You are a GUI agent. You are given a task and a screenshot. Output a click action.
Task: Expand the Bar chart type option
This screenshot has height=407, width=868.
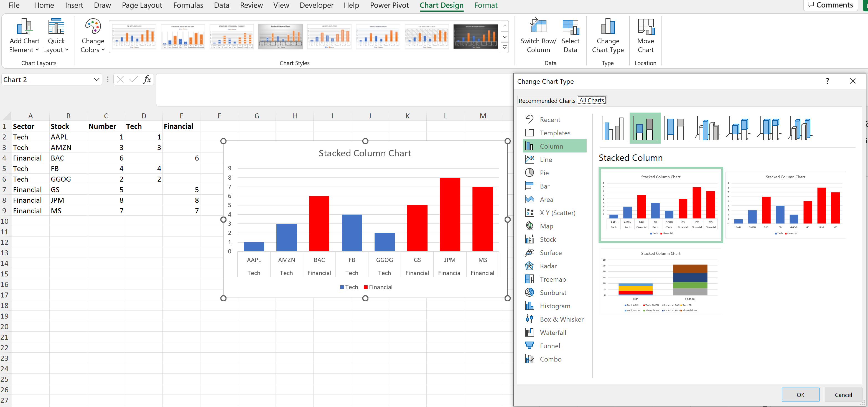[545, 185]
